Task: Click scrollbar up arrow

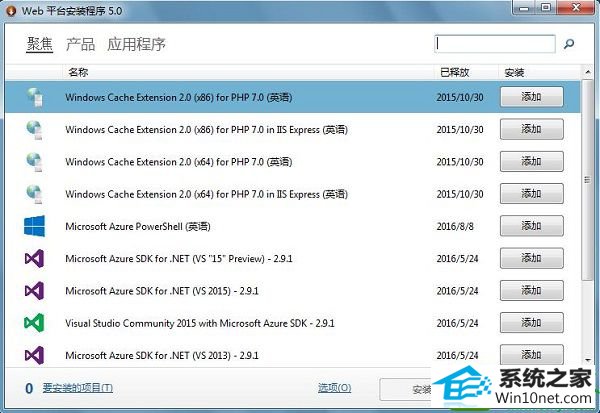Action: point(588,72)
